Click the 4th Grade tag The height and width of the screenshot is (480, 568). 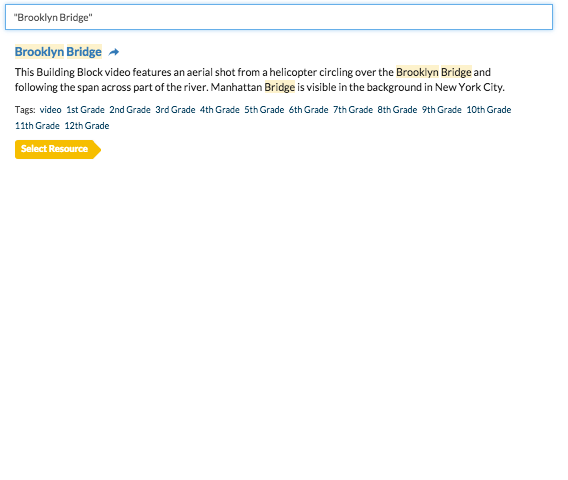coord(220,110)
